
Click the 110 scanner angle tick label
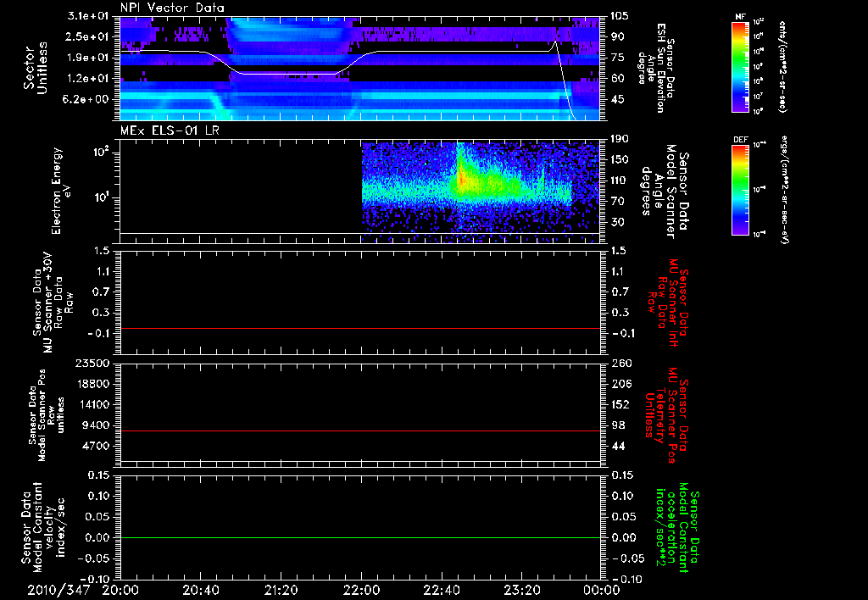point(620,181)
